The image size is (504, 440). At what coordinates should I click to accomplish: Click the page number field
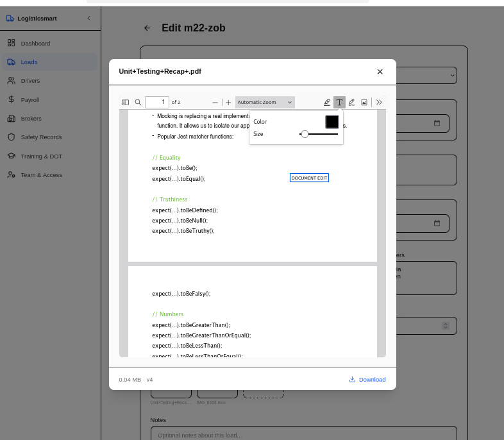click(x=157, y=102)
